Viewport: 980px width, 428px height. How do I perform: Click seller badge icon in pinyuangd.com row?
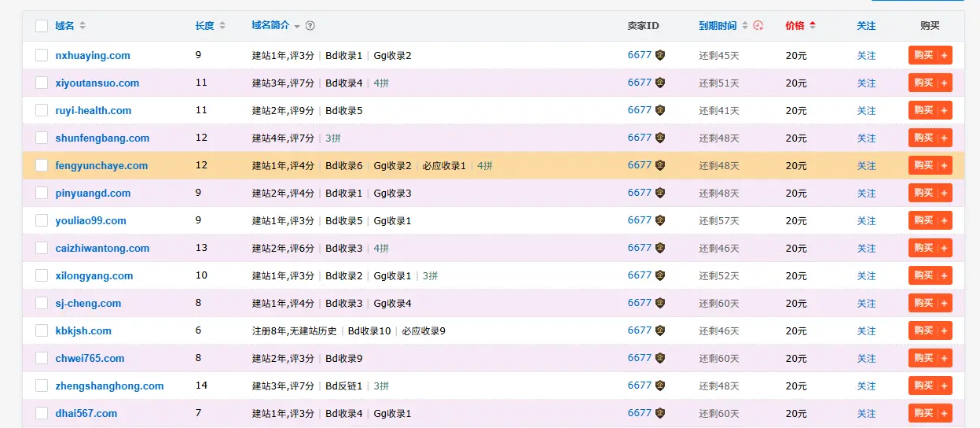point(660,193)
